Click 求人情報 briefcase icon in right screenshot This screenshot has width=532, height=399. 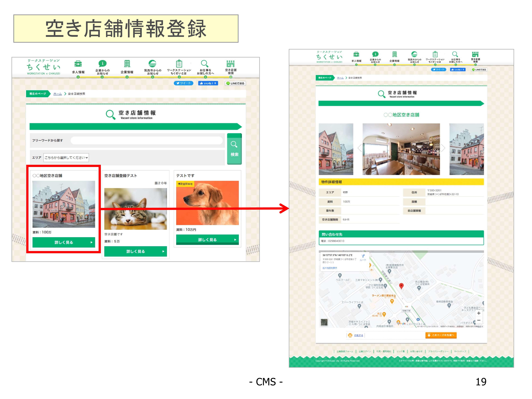click(x=356, y=54)
